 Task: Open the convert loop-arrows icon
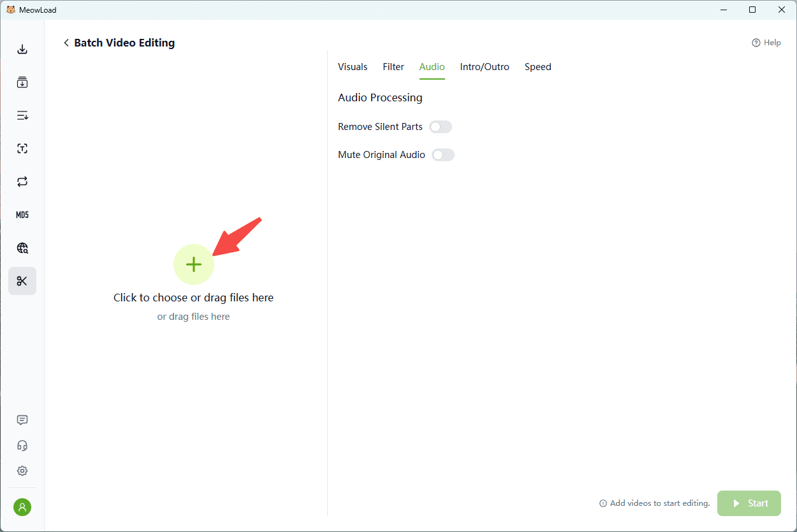click(22, 182)
